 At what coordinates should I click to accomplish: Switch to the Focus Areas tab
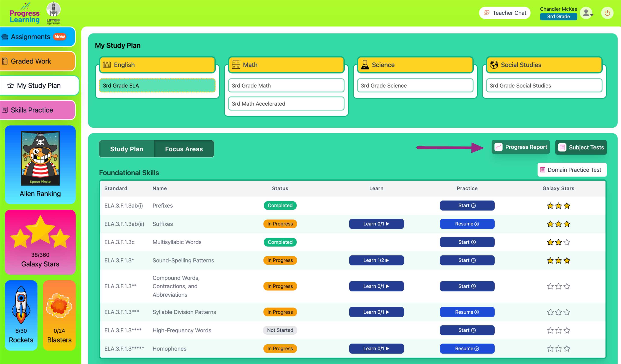[x=184, y=149]
